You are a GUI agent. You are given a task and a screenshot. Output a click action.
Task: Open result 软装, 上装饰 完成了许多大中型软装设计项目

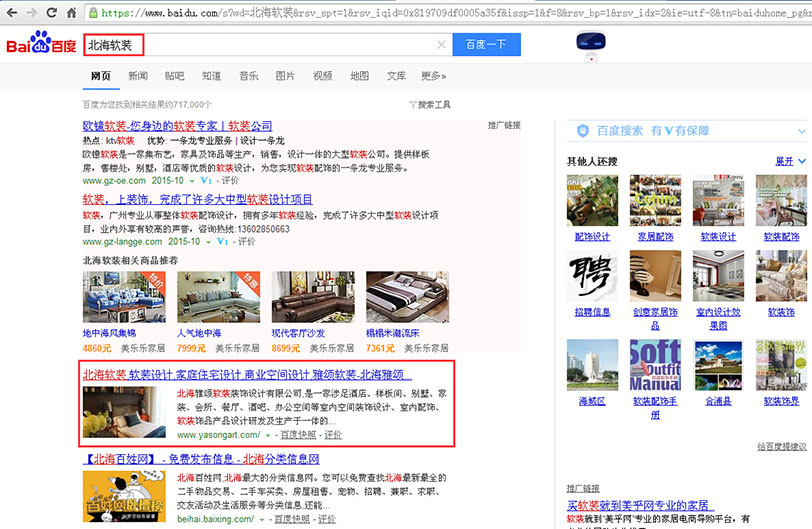point(197,199)
